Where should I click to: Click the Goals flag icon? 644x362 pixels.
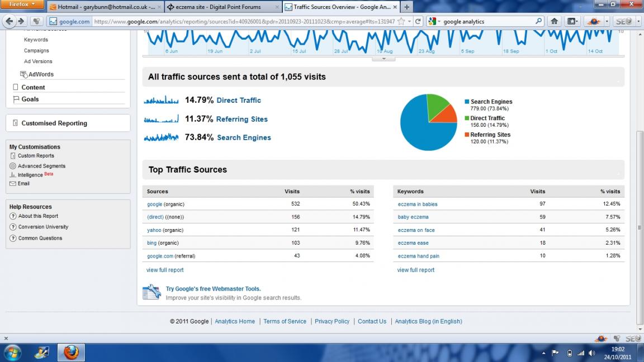point(16,99)
